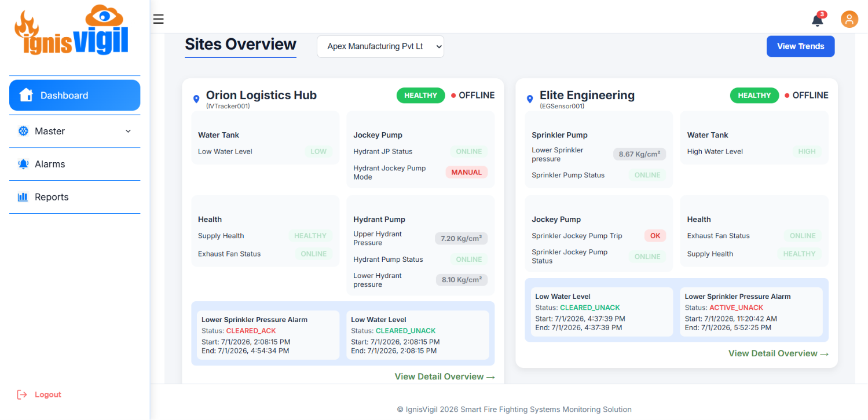
Task: Click Lower Sprinkler Pressure Alarm card in Elite Engineering
Action: click(751, 312)
